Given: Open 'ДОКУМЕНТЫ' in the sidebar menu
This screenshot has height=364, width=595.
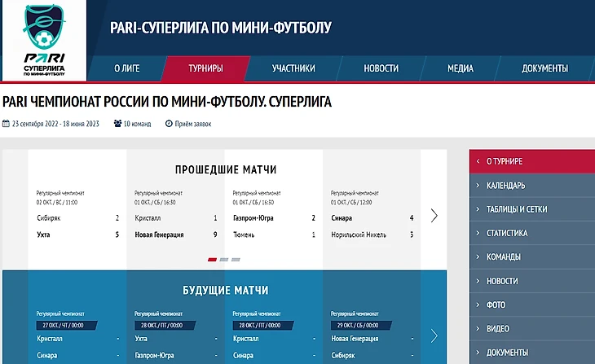Looking at the screenshot, I should coord(532,353).
